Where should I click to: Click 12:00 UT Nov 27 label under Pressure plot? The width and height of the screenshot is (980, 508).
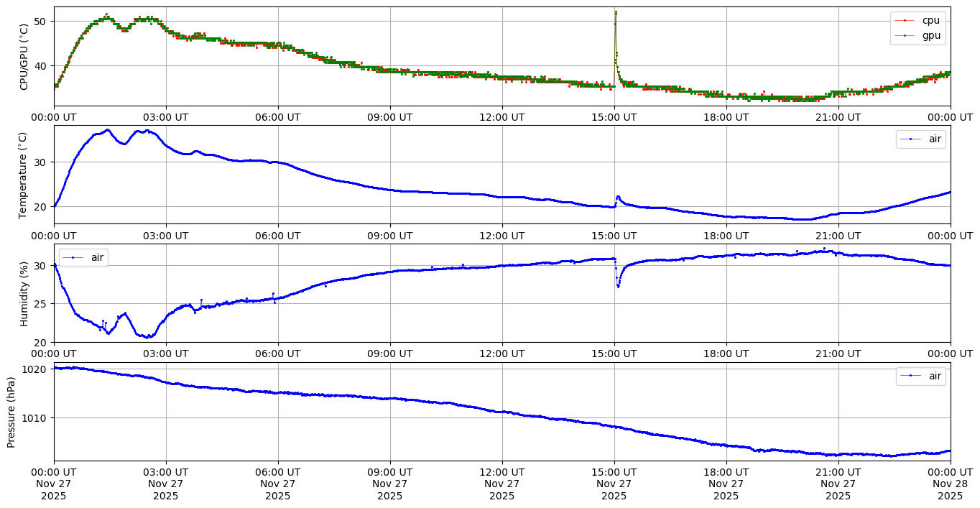click(501, 484)
